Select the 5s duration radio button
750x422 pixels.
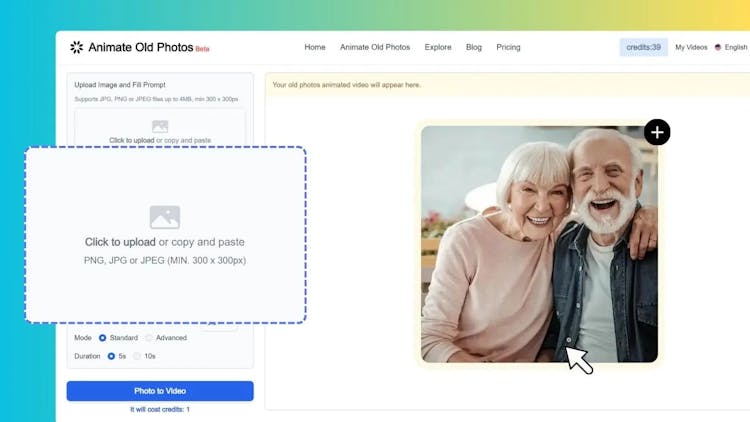point(111,356)
